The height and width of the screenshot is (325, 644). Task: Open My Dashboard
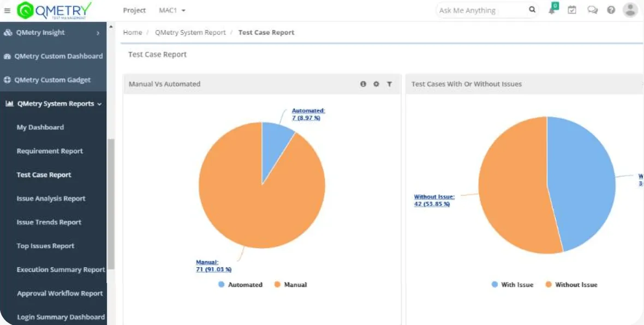click(40, 127)
